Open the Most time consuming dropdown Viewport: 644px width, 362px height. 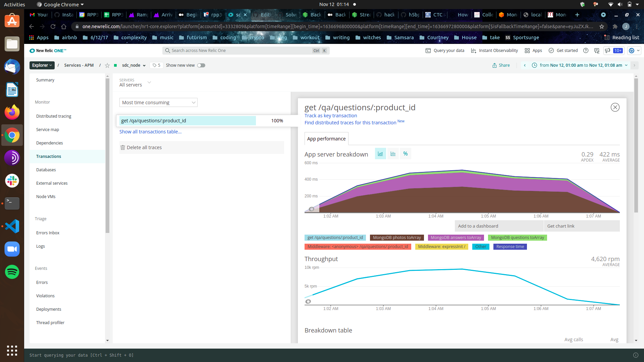(158, 102)
